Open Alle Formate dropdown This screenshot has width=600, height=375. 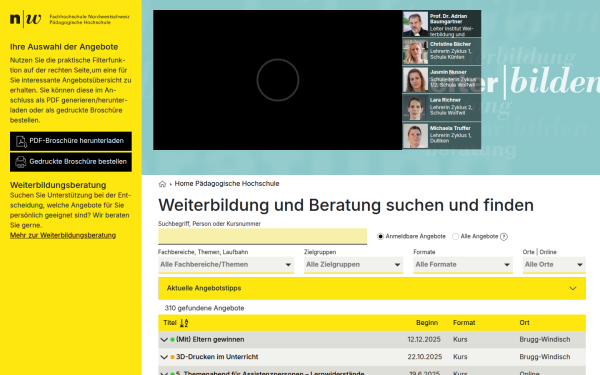[x=463, y=265]
